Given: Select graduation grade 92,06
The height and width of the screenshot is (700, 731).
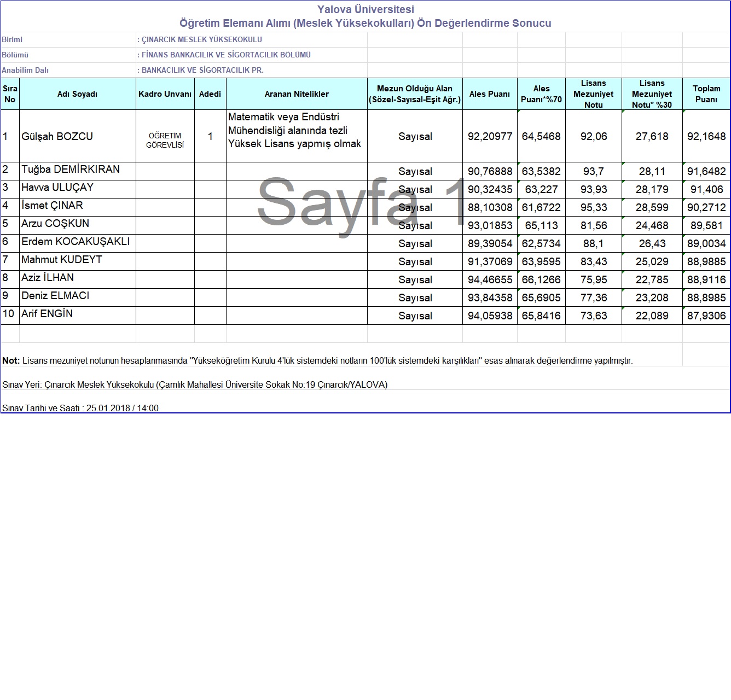Looking at the screenshot, I should (x=594, y=136).
